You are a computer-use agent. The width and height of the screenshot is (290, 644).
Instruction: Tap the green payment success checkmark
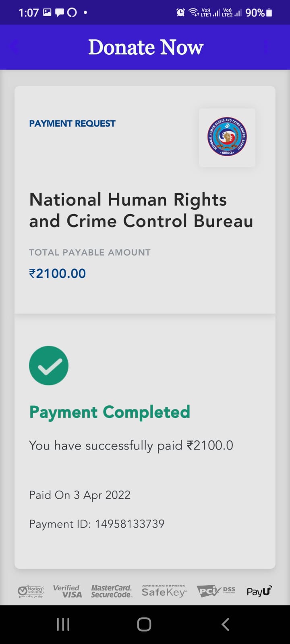tap(49, 365)
